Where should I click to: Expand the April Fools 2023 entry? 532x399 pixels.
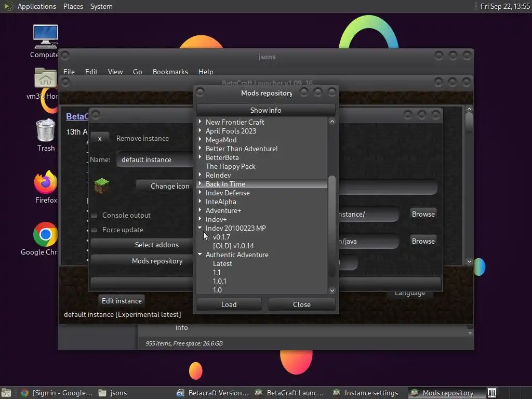[200, 130]
